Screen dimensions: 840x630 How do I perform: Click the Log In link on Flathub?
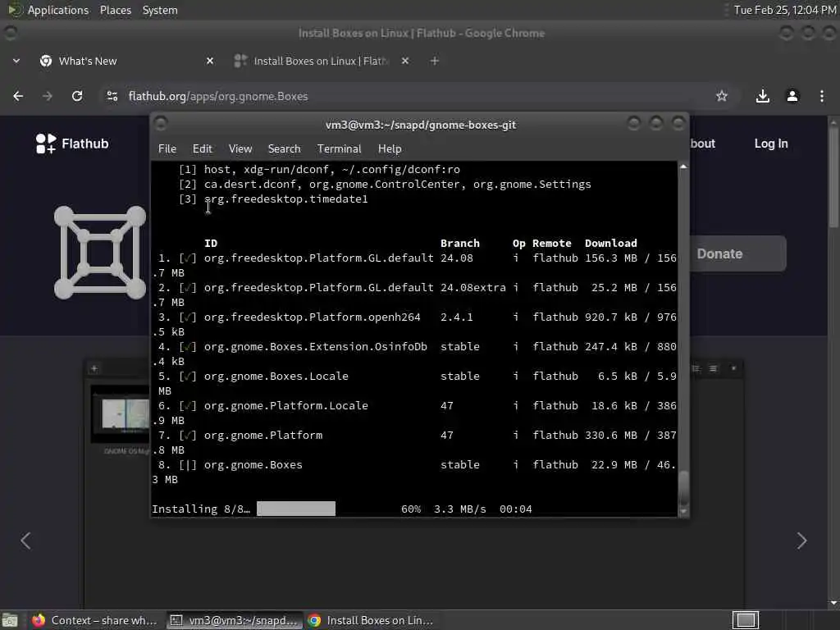771,144
